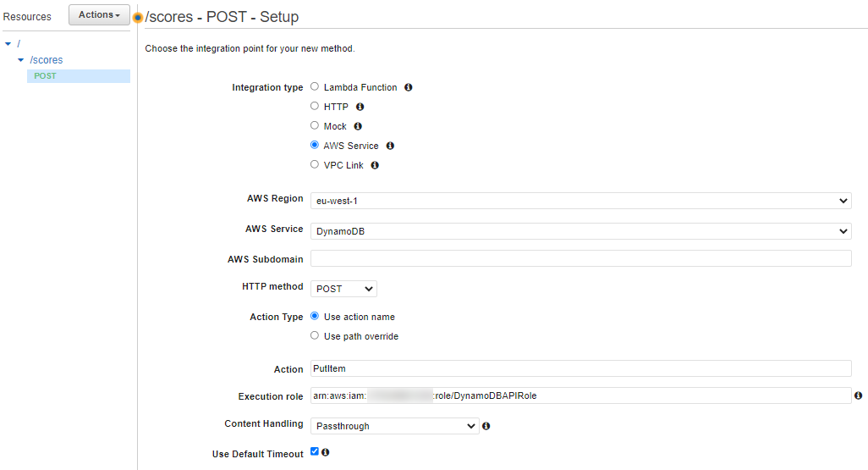868x470 pixels.
Task: Select the POST method in resource tree
Action: [79, 76]
